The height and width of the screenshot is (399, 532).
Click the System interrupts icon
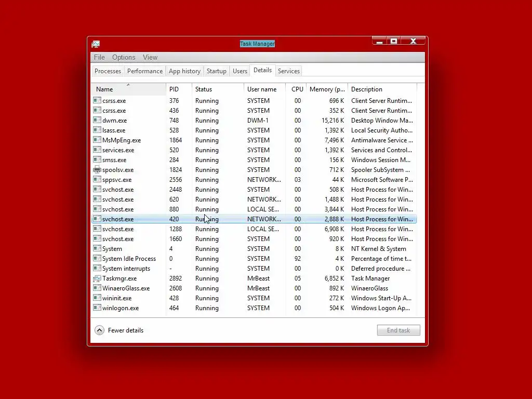pos(97,268)
